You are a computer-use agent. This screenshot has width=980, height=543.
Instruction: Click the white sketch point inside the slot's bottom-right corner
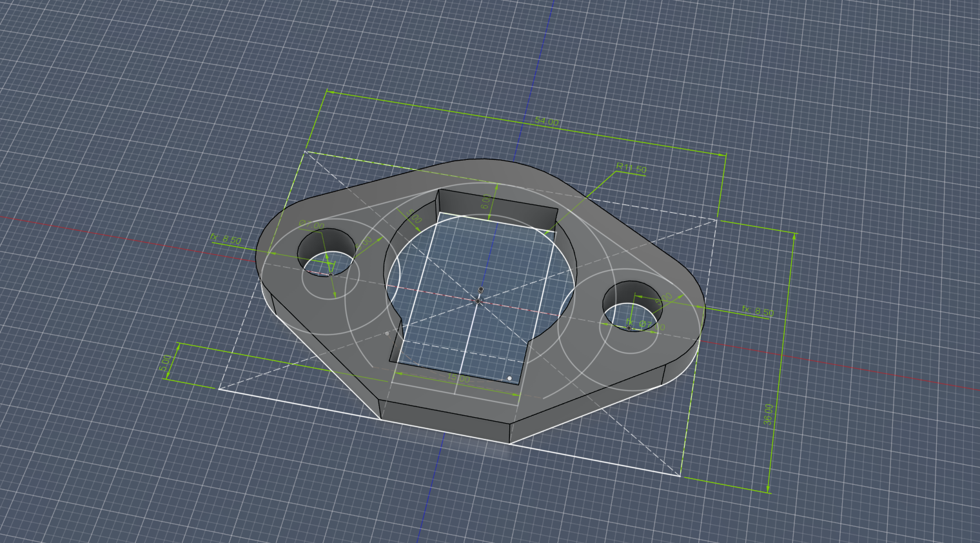point(509,378)
